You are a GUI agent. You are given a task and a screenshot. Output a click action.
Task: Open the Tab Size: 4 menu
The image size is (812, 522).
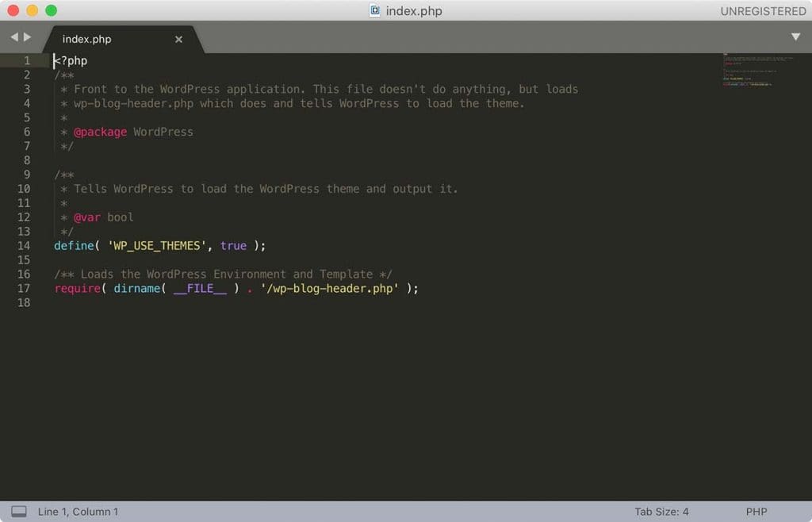(x=661, y=512)
